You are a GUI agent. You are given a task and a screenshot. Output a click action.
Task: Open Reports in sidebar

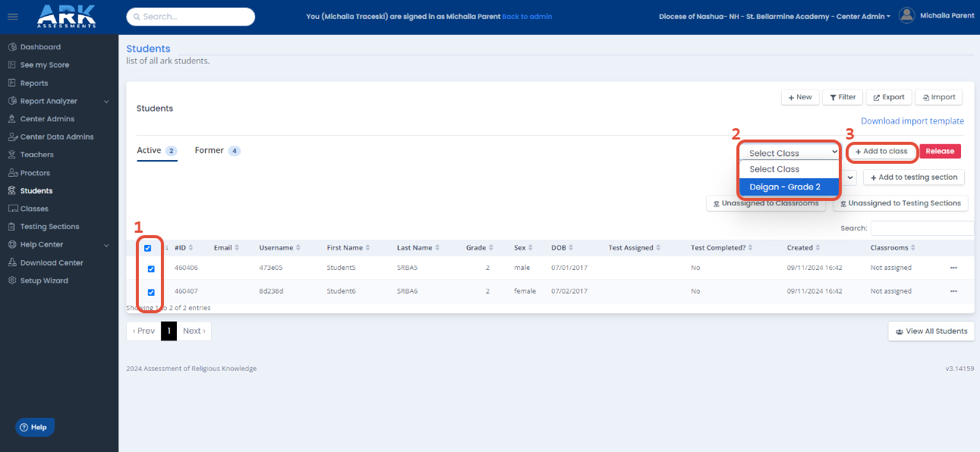(x=34, y=83)
